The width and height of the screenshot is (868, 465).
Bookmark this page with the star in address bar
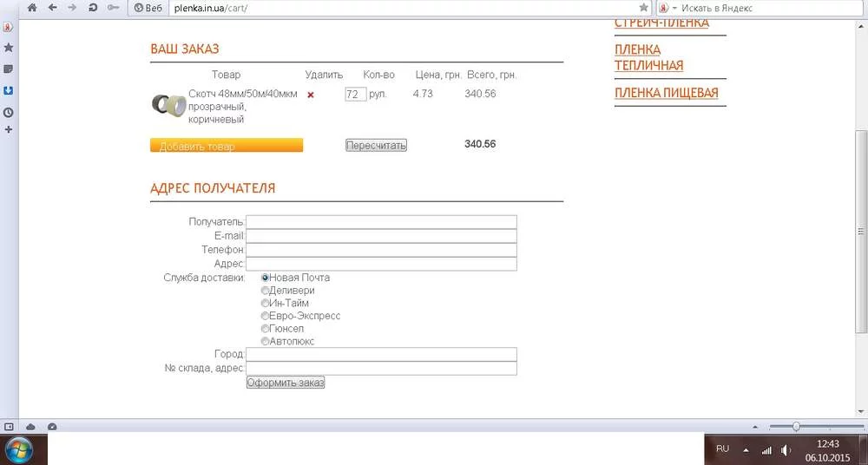click(x=643, y=8)
